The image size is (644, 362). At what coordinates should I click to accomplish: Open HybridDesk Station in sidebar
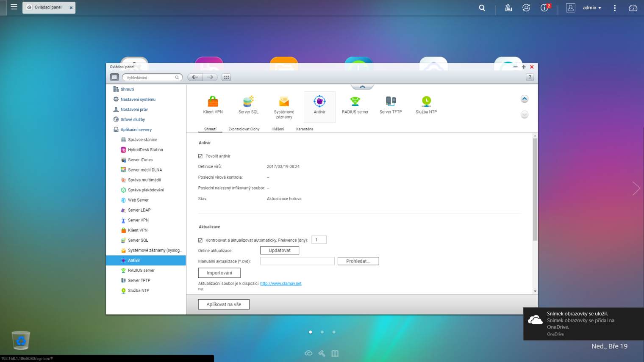coord(146,150)
